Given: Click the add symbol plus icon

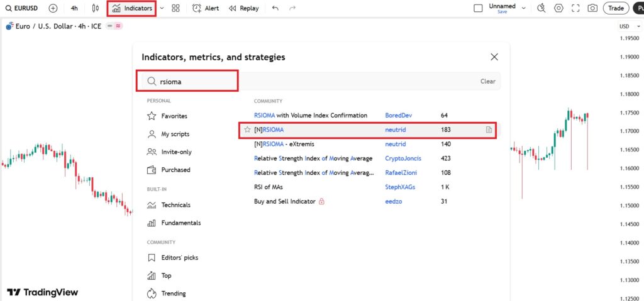Looking at the screenshot, I should (53, 8).
